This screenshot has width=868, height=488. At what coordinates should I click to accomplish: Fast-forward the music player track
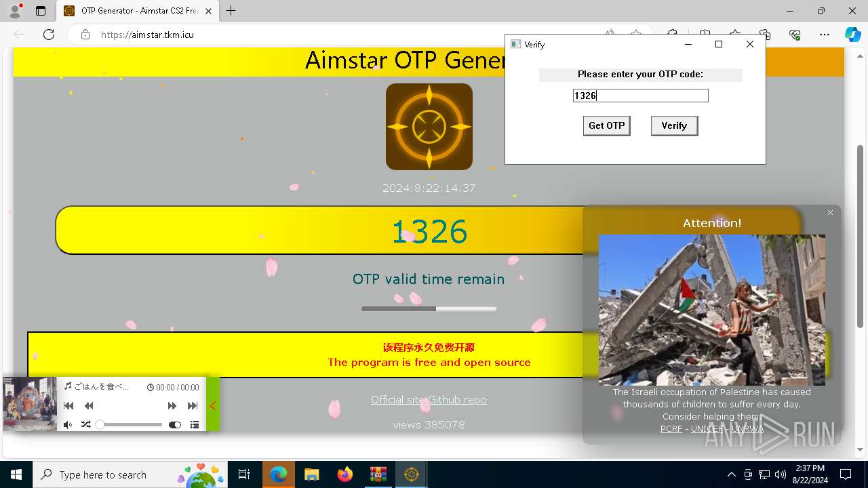(x=172, y=405)
